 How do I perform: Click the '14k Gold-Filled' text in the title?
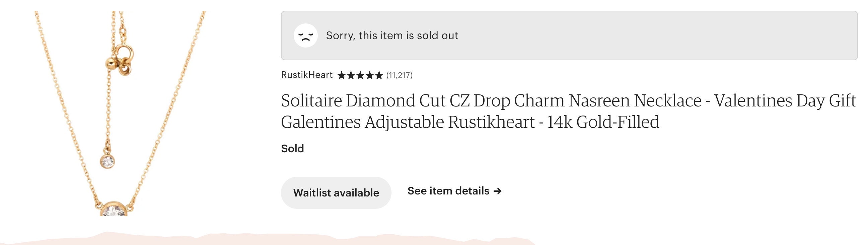tap(603, 121)
